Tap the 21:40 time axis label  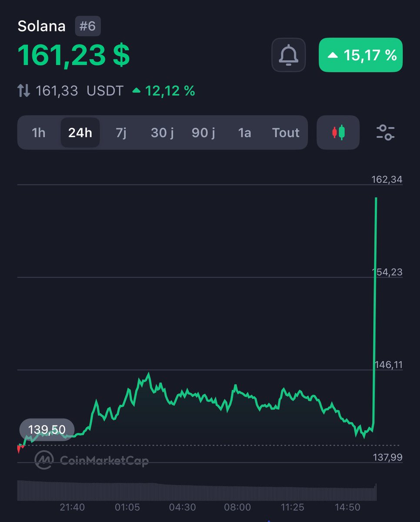click(73, 507)
